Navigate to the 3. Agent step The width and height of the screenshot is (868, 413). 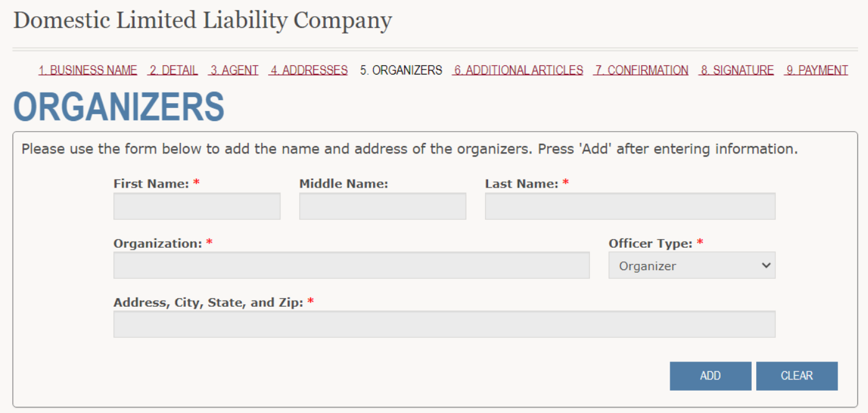coord(234,70)
